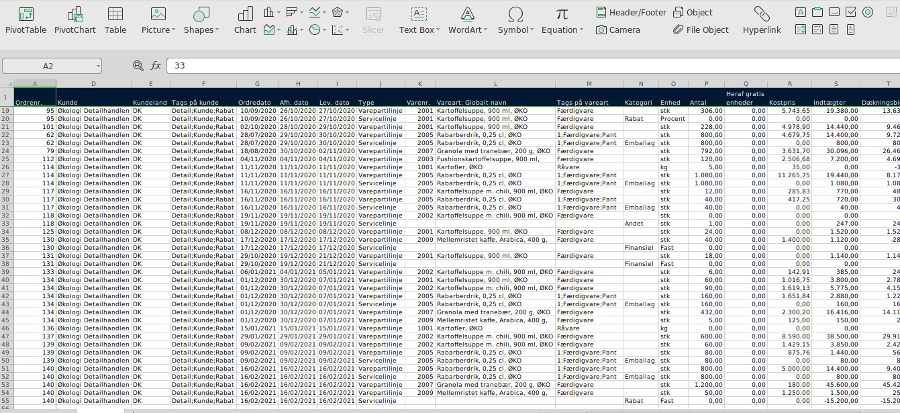Click the zoom magnifier beside fx
This screenshot has width=900, height=413.
tap(139, 65)
